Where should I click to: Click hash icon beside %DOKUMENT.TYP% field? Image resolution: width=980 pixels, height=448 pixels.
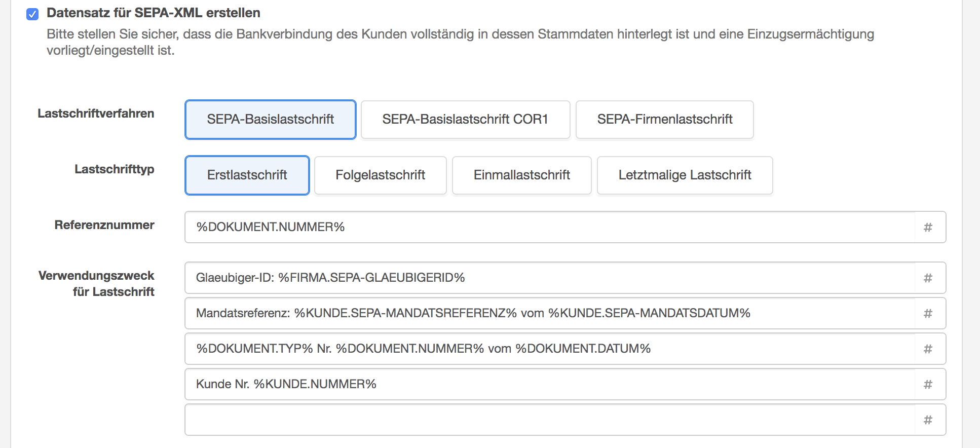pyautogui.click(x=928, y=349)
